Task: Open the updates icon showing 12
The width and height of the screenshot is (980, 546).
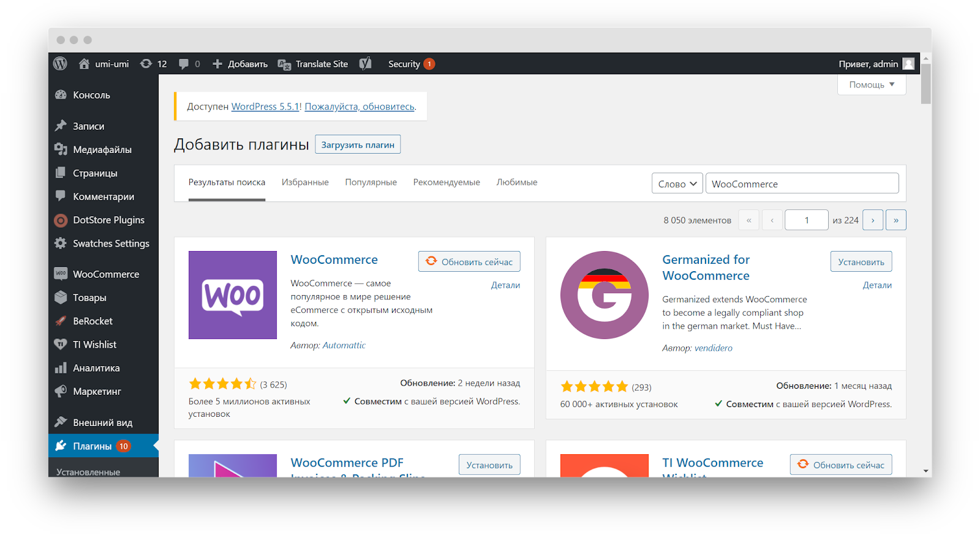Action: tap(146, 64)
